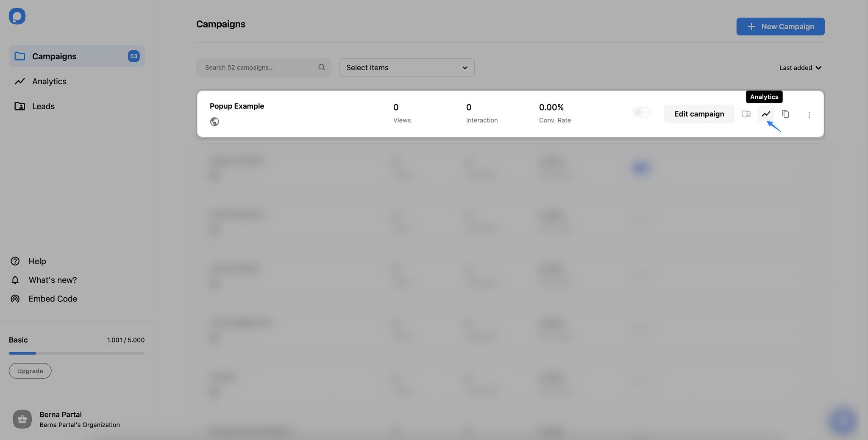This screenshot has width=868, height=440.
Task: Click the search magnifier icon
Action: click(x=322, y=67)
